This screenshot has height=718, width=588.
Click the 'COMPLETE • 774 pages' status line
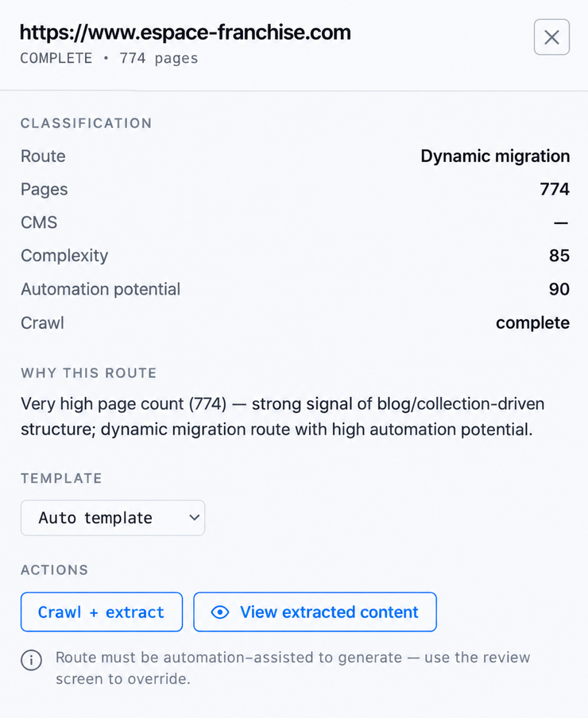(x=109, y=59)
